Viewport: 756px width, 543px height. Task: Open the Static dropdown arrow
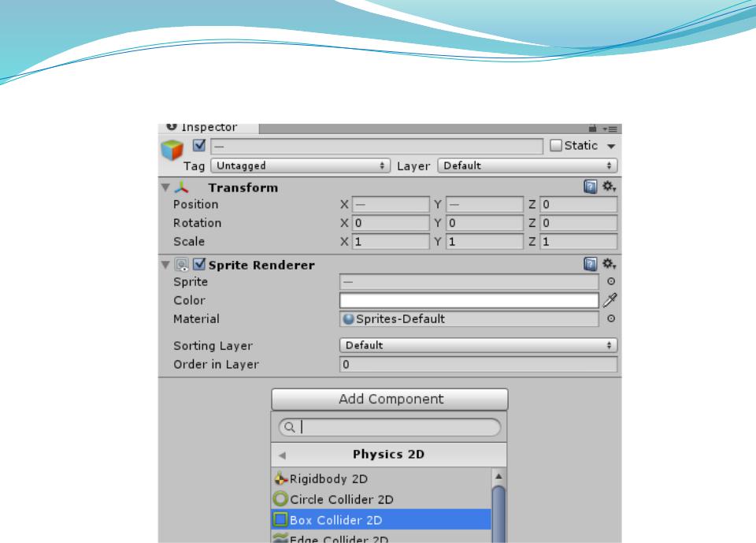pos(611,146)
